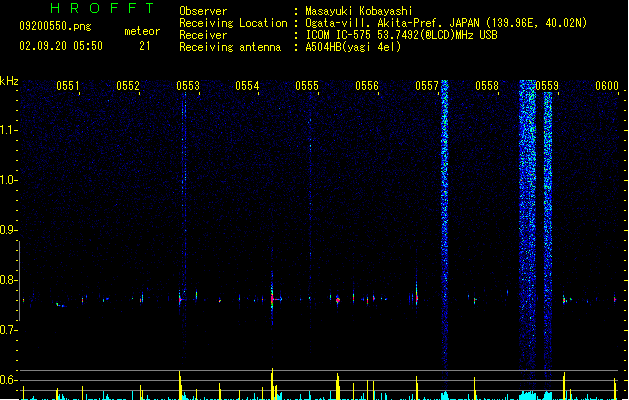Image resolution: width=629 pixels, height=400 pixels.
Task: Click the 0553 time marker
Action: coord(188,86)
